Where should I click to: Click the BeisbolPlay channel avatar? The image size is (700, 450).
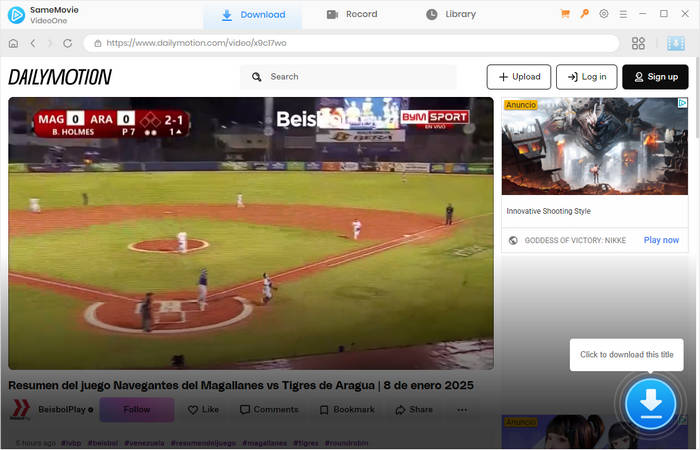coord(20,410)
